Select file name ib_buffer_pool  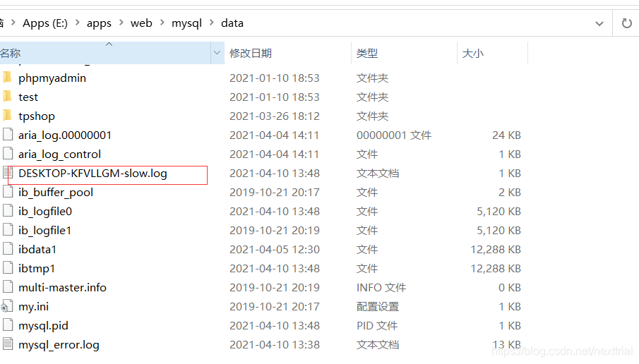(x=56, y=193)
